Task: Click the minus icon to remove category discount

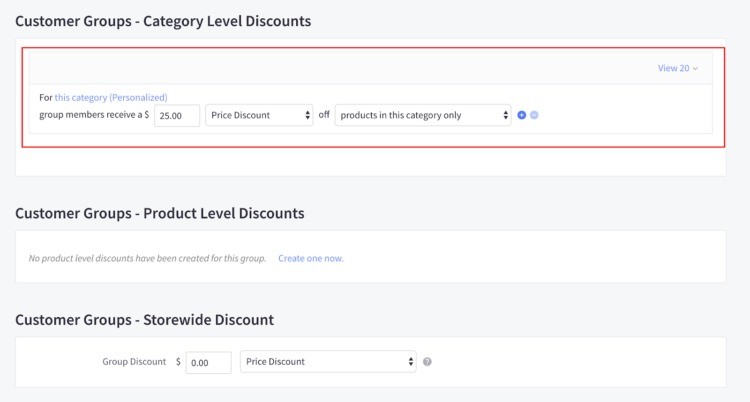Action: [x=535, y=115]
